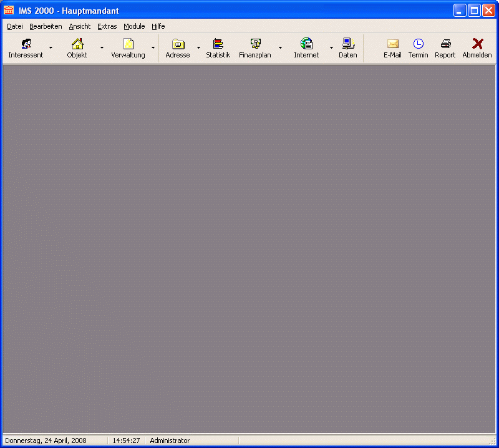
Task: Click the date Donnerstag, 24 April, 2008
Action: [46, 441]
